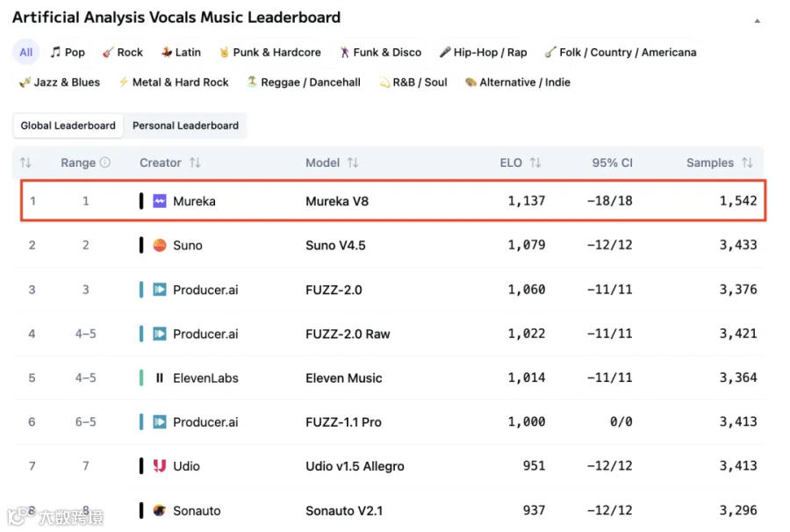
Task: Collapse the leaderboard with top-right arrow
Action: click(x=758, y=21)
